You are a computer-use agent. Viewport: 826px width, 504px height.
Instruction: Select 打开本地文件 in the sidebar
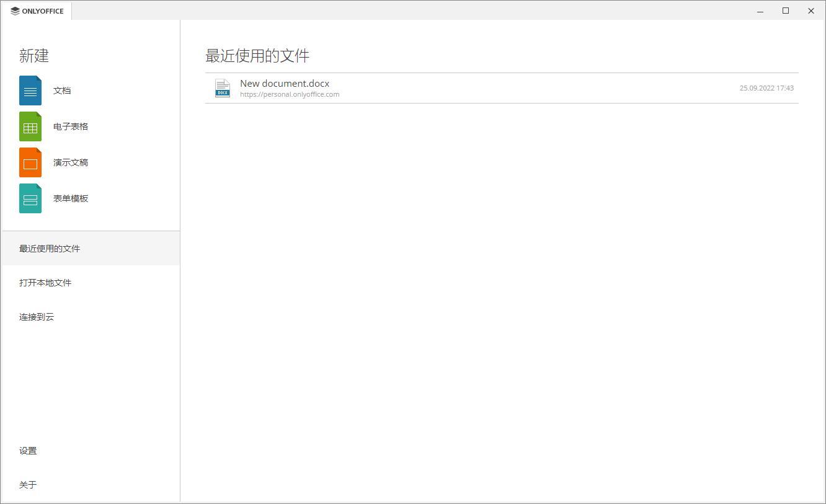44,282
